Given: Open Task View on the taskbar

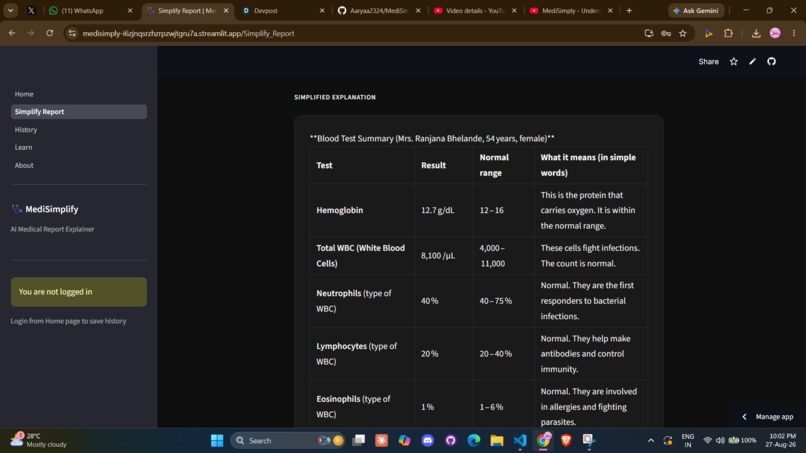Looking at the screenshot, I should coord(359,441).
